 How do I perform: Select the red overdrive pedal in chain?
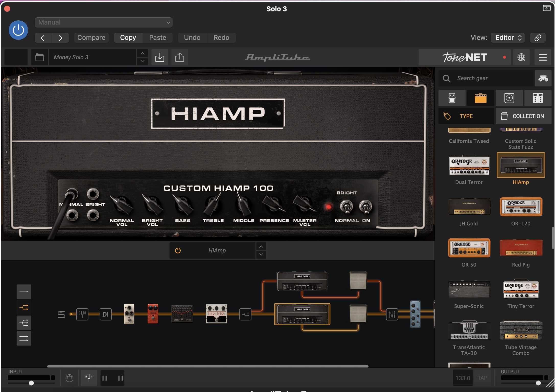point(153,314)
